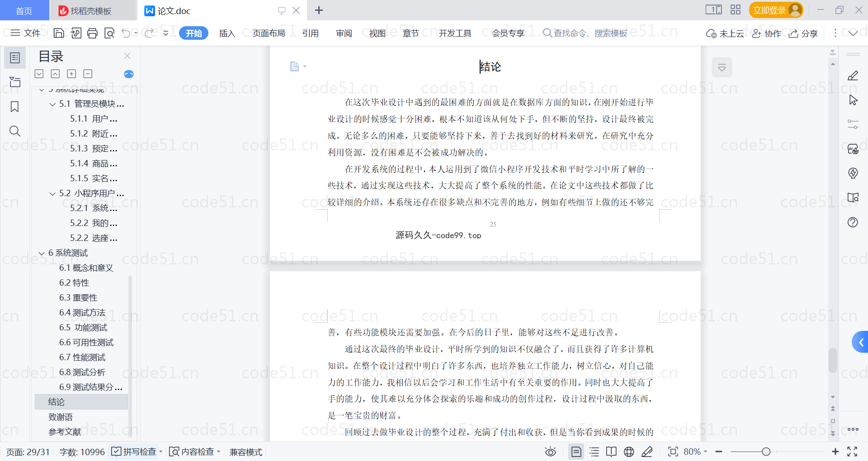Screen dimensions: 868x461
Task: Click the more options vertical dots
Action: [835, 33]
